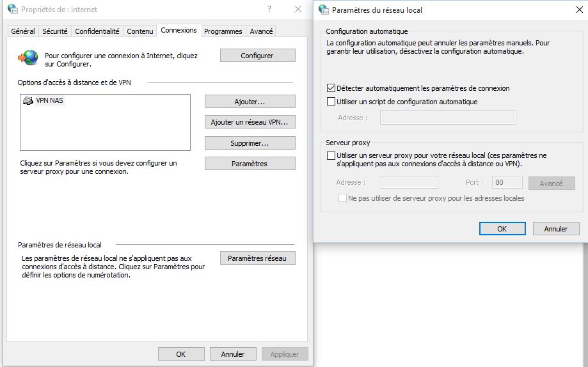Open the Avancé tab
Image resolution: width=588 pixels, height=367 pixels.
[x=261, y=31]
